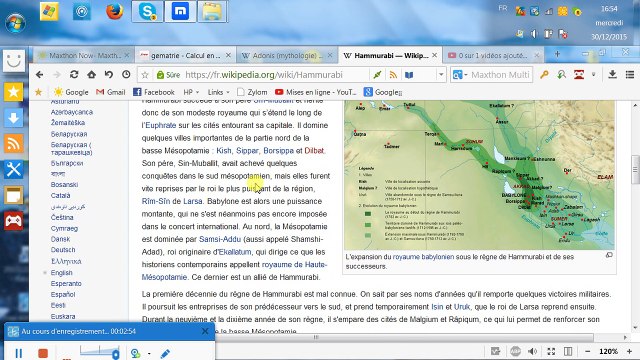This screenshot has height=360, width=640.
Task: Expand the address bar dropdown arrow
Action: (x=441, y=75)
